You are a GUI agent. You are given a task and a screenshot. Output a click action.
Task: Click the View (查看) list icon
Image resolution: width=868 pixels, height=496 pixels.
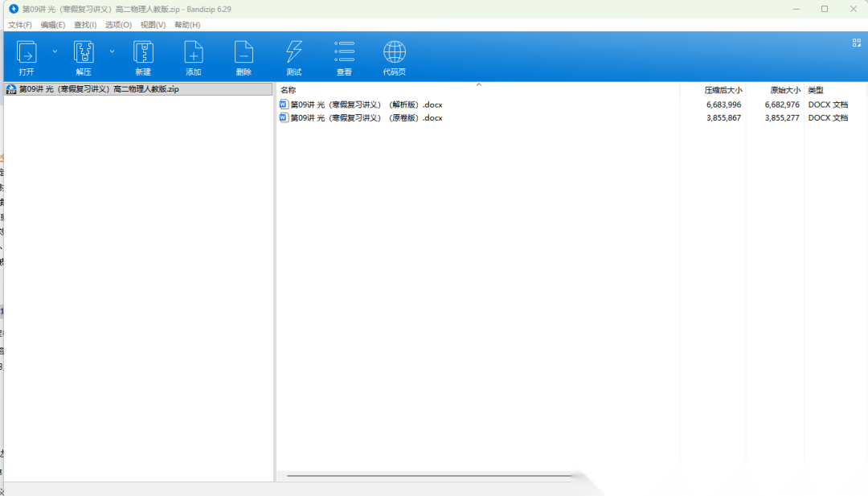click(x=344, y=53)
